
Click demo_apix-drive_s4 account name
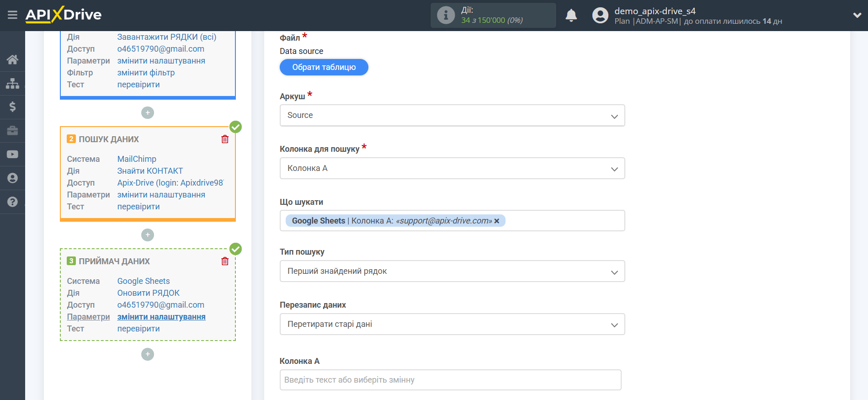click(x=655, y=11)
